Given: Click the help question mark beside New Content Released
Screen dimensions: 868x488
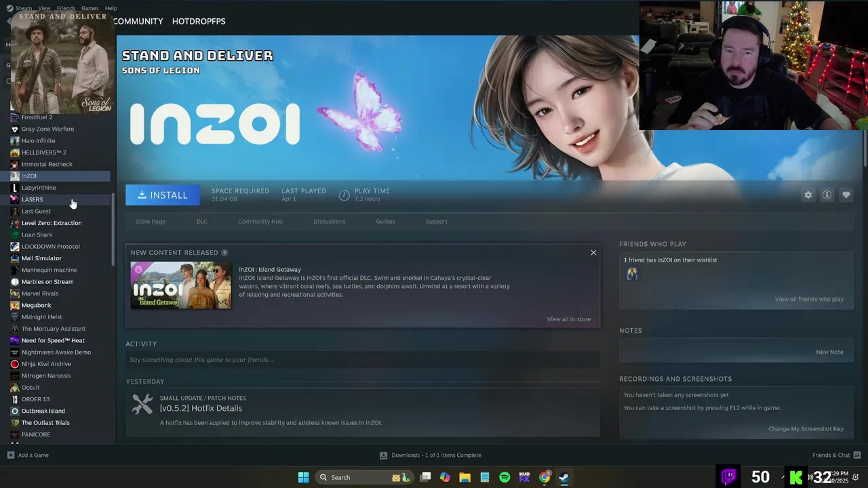Looking at the screenshot, I should click(x=224, y=253).
